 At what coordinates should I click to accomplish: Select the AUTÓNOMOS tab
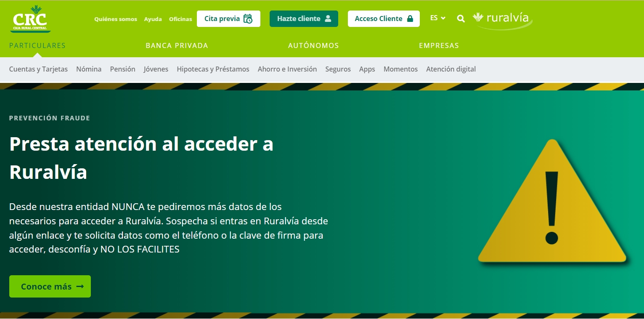click(x=313, y=45)
